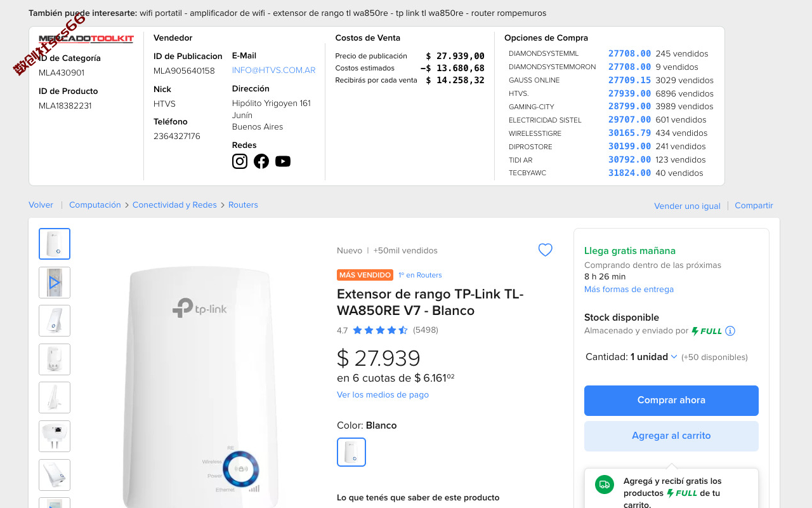Open the seller's Facebook page icon
Screen dimensions: 812x508
[261, 161]
